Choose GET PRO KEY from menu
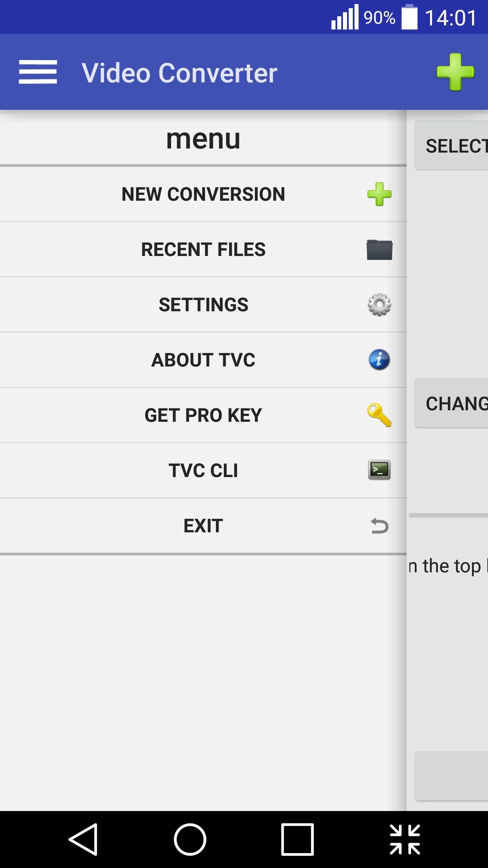The image size is (488, 868). 203,415
